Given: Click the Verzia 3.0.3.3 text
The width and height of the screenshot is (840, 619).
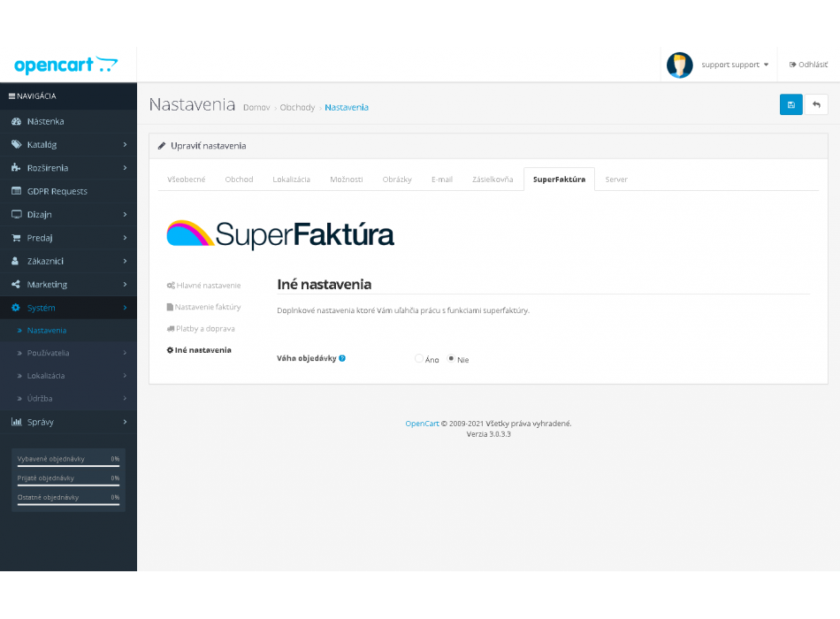Looking at the screenshot, I should [x=489, y=434].
